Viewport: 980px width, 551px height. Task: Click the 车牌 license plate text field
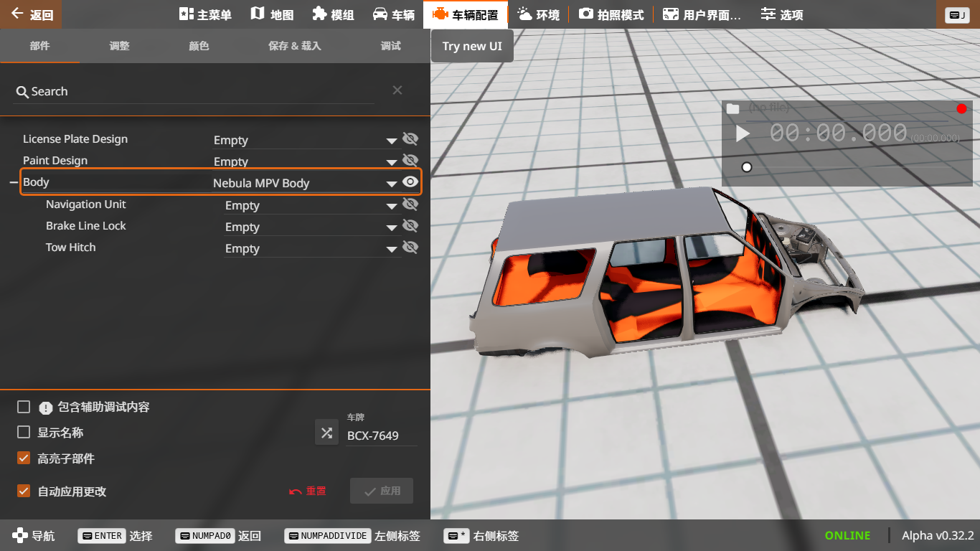pos(381,435)
